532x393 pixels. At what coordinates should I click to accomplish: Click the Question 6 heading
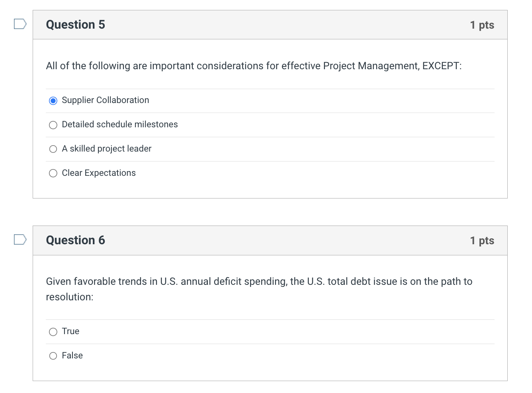point(76,240)
